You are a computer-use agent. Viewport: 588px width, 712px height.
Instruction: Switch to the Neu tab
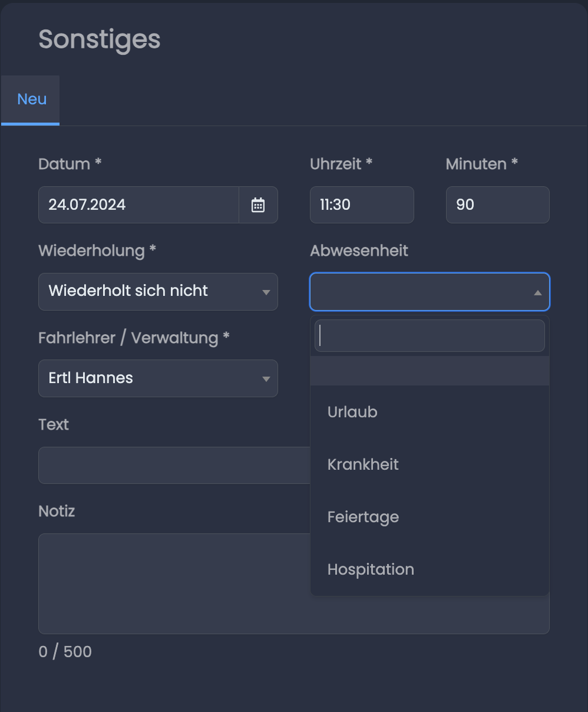(31, 100)
